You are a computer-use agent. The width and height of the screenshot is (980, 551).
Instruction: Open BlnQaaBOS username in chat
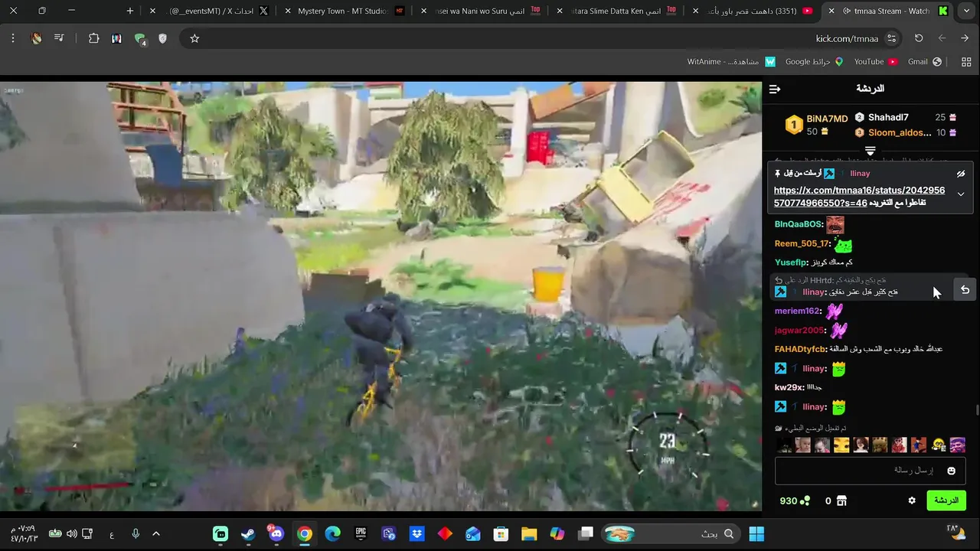click(799, 224)
